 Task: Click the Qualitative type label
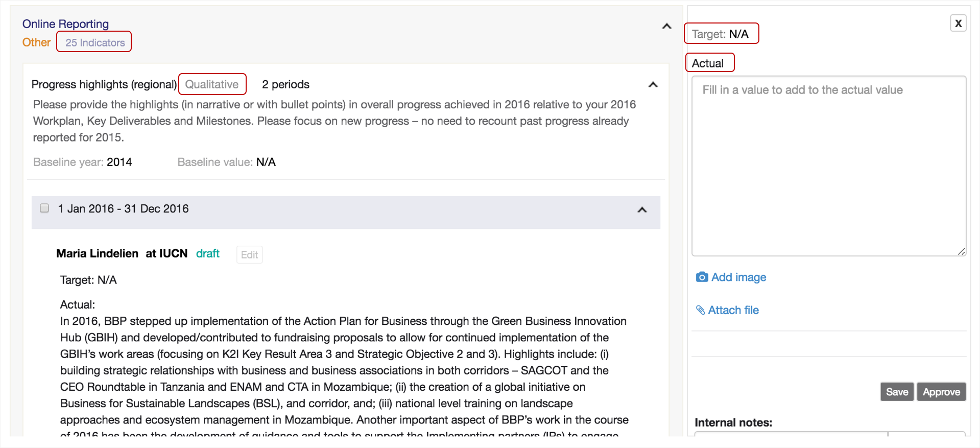pyautogui.click(x=212, y=84)
